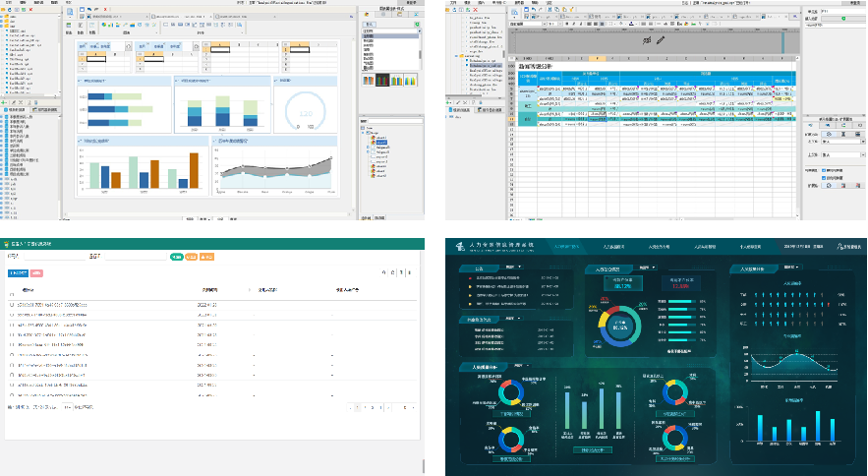Viewport: 868px width, 476px height.
Task: Click the bold formatting icon in report toolbar
Action: coord(567,25)
